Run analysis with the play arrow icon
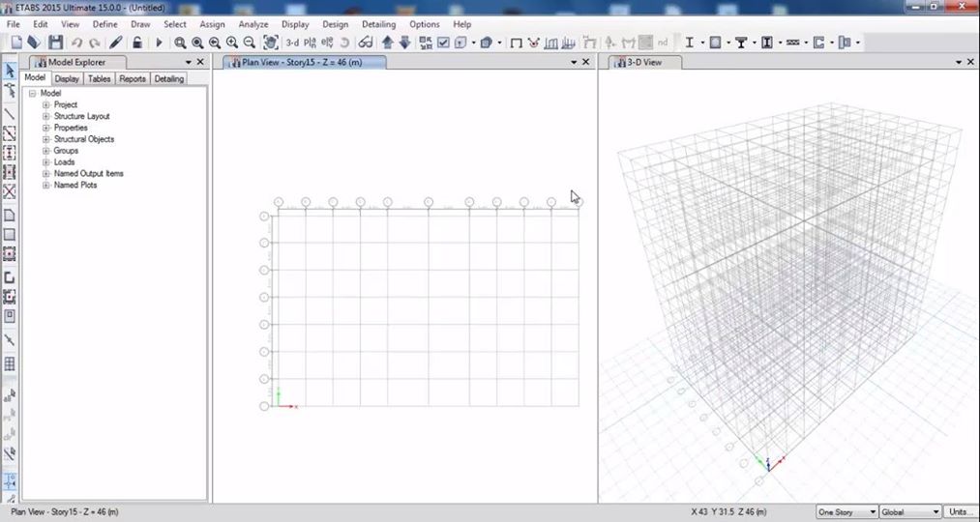980x522 pixels. click(x=159, y=43)
